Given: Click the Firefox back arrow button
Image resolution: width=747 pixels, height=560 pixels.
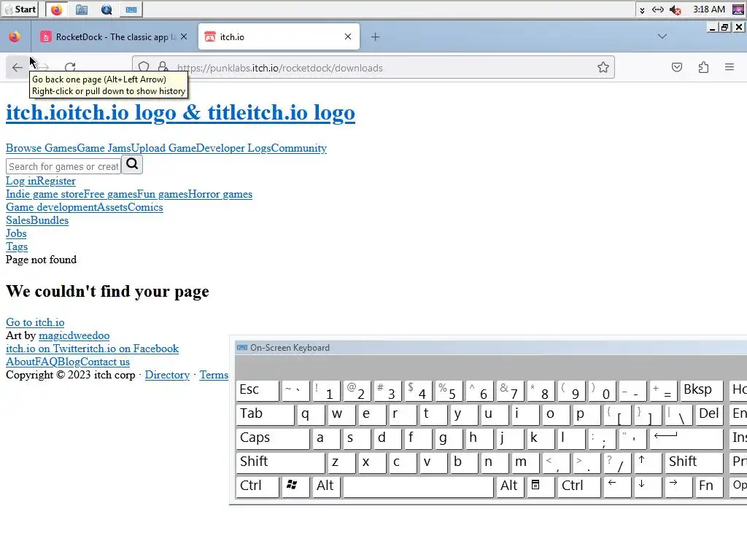Looking at the screenshot, I should (18, 68).
